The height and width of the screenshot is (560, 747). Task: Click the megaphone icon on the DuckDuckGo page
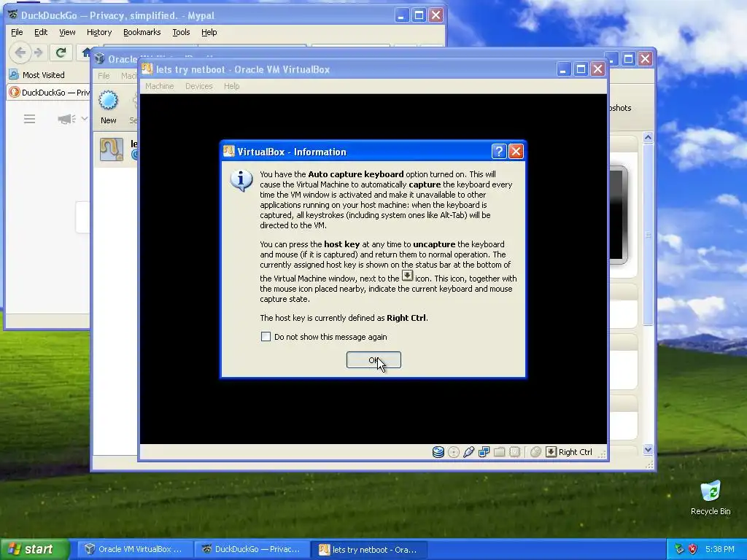coord(66,119)
